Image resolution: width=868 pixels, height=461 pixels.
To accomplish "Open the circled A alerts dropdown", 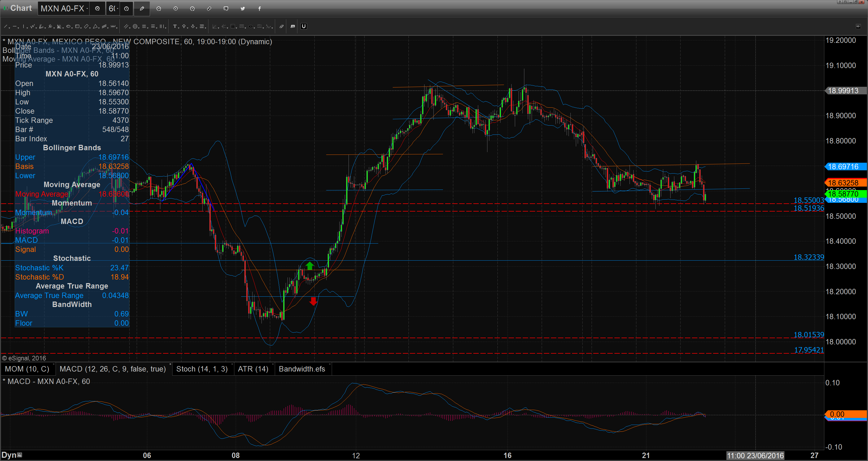I will [192, 8].
